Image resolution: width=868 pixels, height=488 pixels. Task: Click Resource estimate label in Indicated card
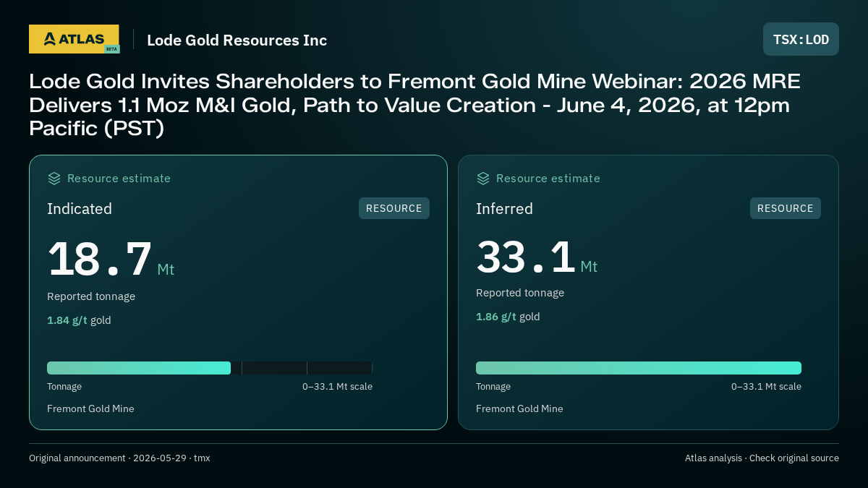click(119, 179)
